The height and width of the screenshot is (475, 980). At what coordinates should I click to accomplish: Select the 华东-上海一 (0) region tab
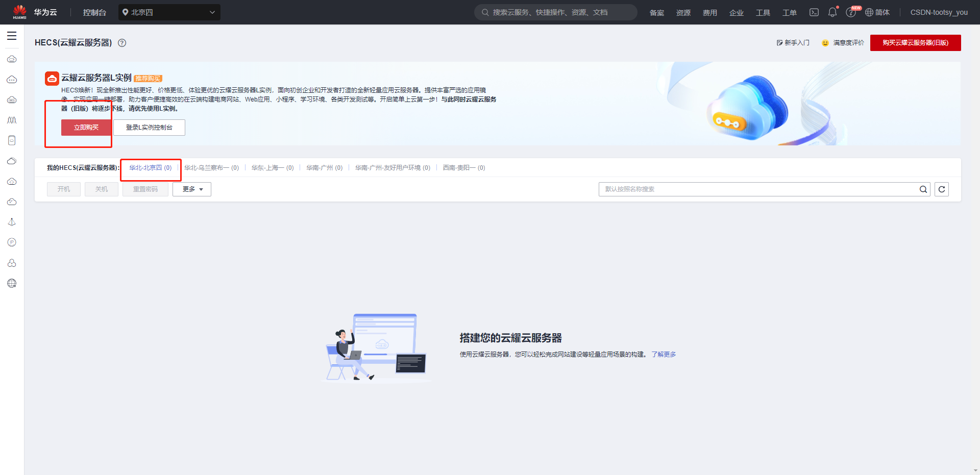(x=273, y=168)
